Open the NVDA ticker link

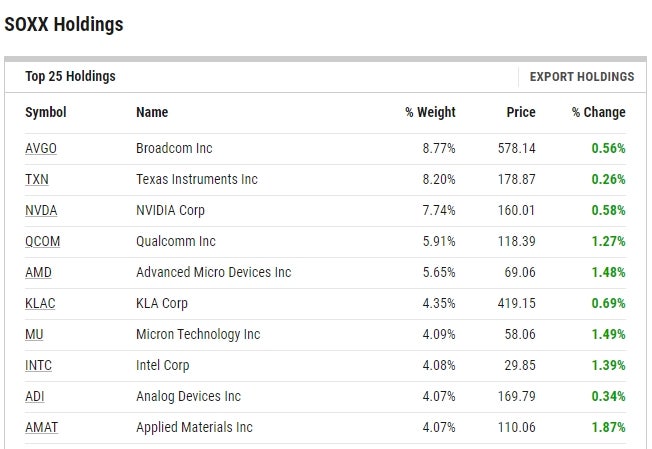(x=41, y=210)
